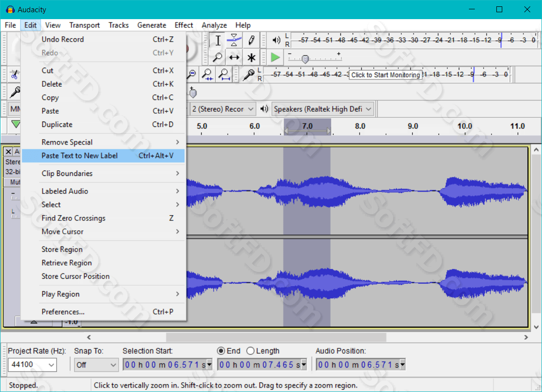Click the Audacity logo in the title bar

(10, 9)
